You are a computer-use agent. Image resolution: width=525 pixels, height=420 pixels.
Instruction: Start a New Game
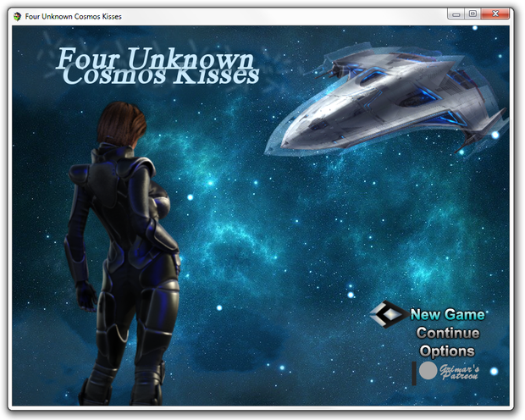[448, 314]
